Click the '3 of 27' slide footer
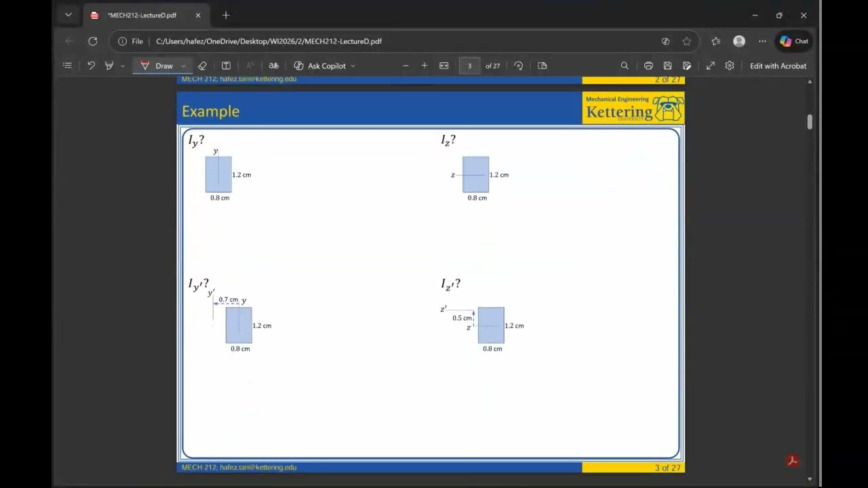Viewport: 868px width, 488px height. click(x=667, y=468)
